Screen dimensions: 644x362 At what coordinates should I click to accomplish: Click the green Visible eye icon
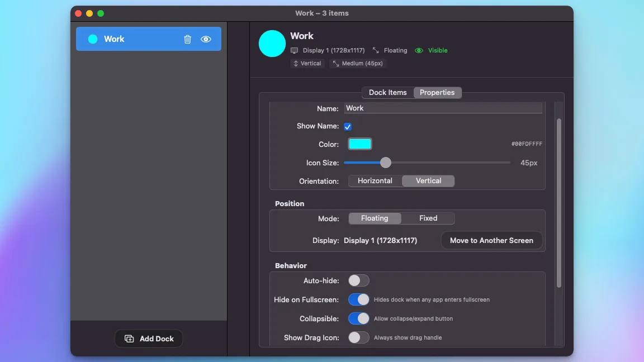[x=419, y=50]
